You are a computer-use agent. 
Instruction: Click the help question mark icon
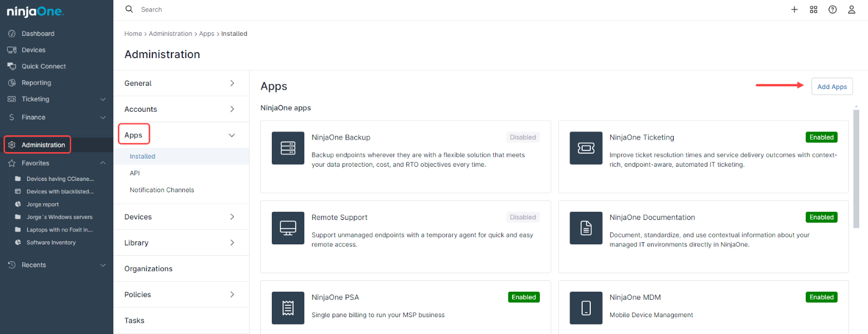[x=832, y=10]
